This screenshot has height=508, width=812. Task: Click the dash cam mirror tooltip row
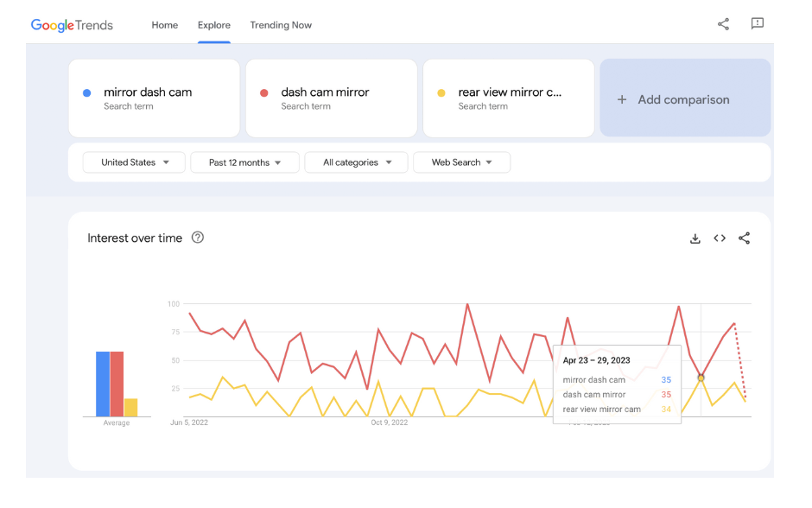click(x=617, y=395)
